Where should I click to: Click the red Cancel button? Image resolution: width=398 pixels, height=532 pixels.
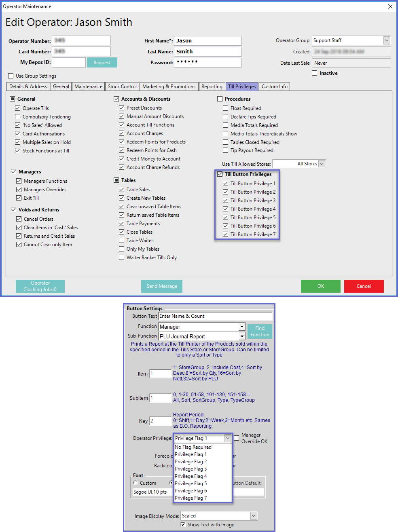(x=364, y=286)
